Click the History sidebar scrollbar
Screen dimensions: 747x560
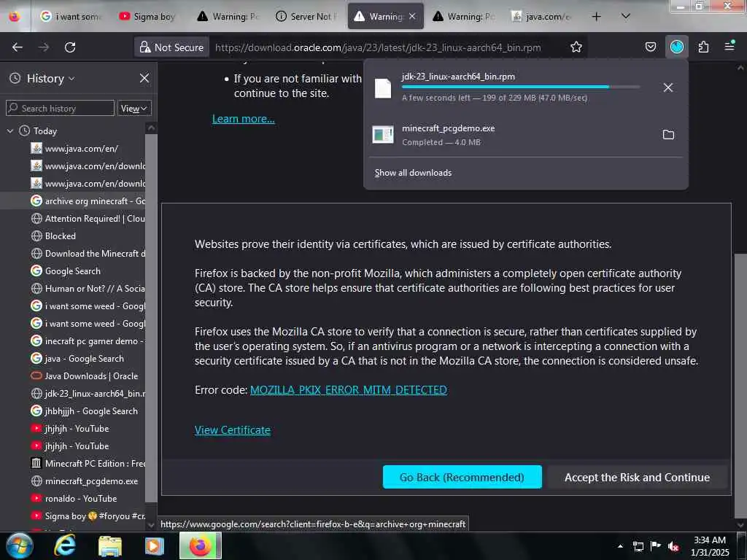[x=151, y=317]
